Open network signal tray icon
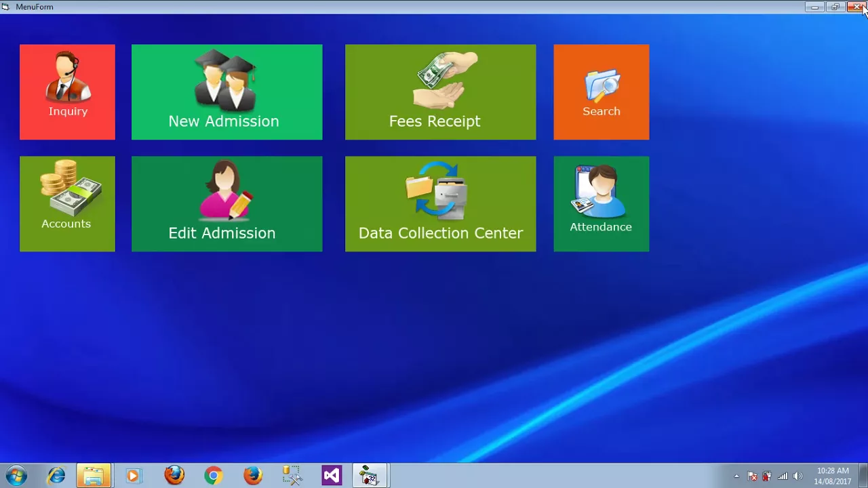 (783, 476)
